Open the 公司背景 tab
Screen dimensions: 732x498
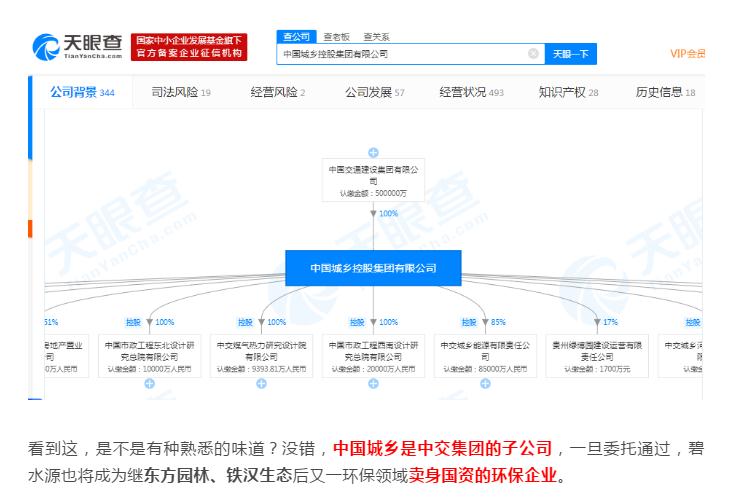coord(82,92)
